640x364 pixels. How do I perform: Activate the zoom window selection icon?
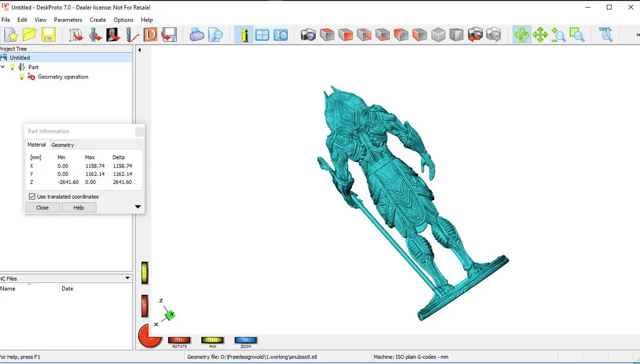pyautogui.click(x=577, y=35)
